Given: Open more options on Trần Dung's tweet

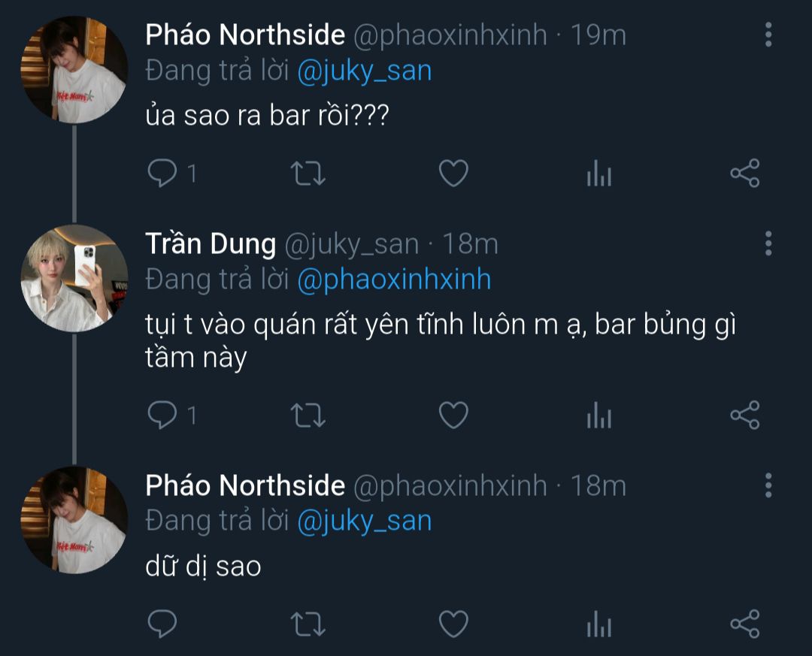Looking at the screenshot, I should (x=768, y=243).
